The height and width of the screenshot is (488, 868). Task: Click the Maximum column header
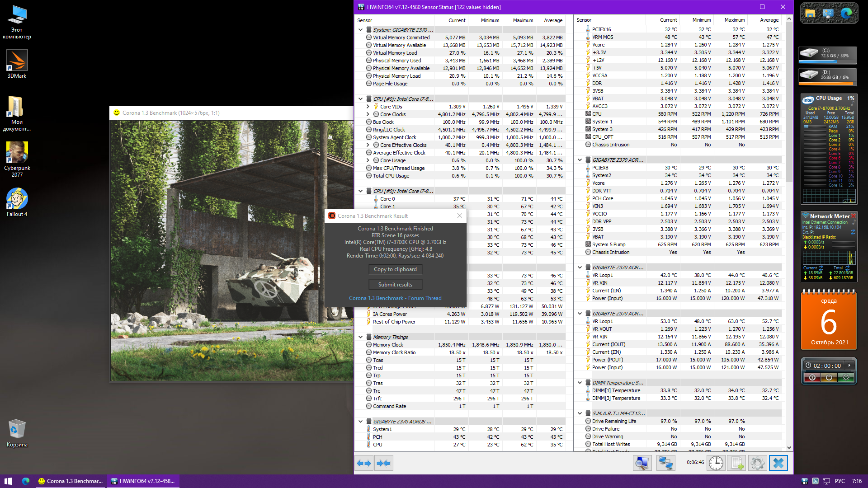[x=523, y=20]
